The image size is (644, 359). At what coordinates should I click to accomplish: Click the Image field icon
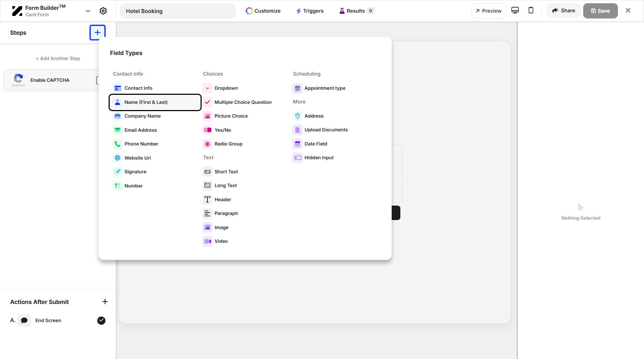coord(207,227)
